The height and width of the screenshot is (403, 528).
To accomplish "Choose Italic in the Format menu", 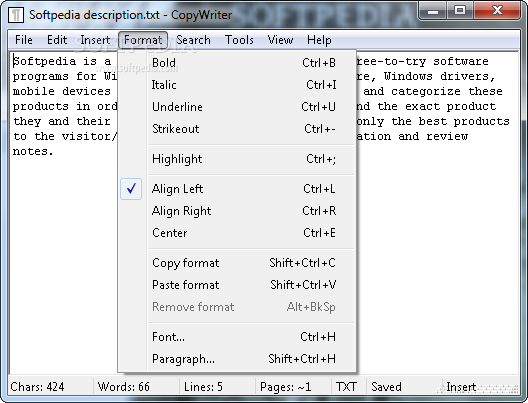I will [x=237, y=85].
